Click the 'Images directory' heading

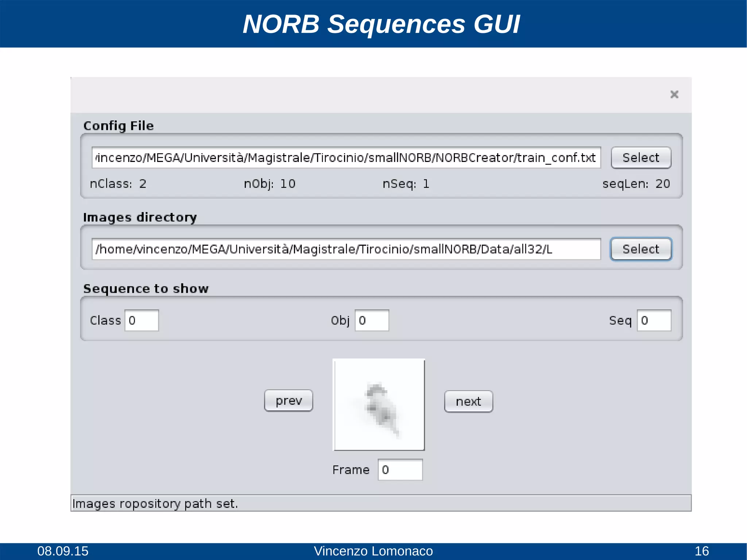[x=140, y=217]
